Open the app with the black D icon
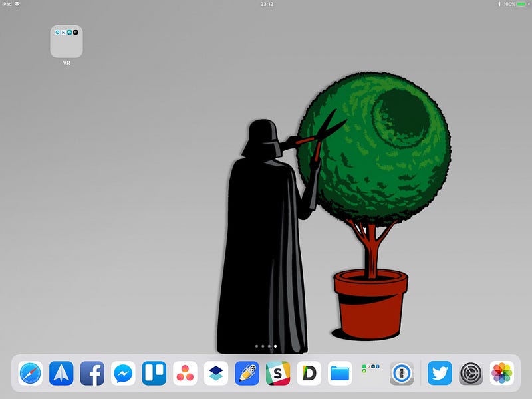This screenshot has height=399, width=532. point(309,373)
